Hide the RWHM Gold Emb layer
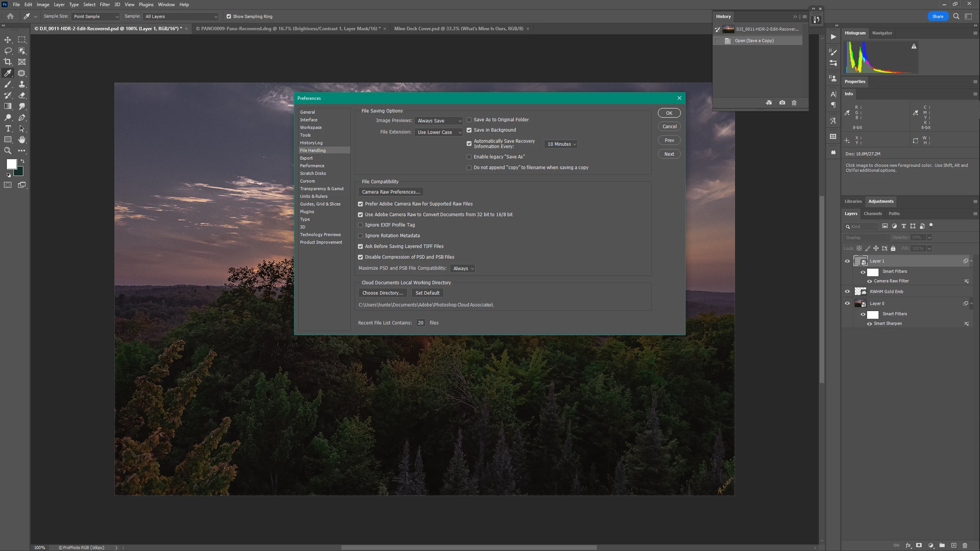 (x=847, y=292)
